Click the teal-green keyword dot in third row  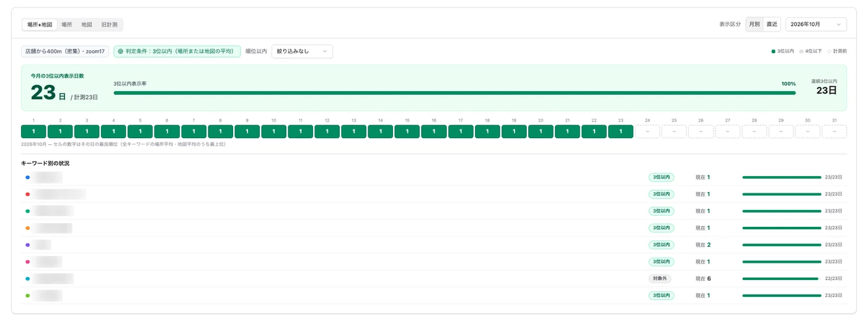[x=27, y=211]
